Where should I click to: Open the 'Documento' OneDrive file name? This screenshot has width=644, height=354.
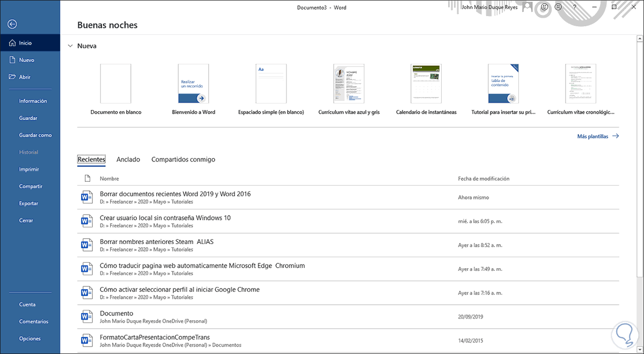116,313
